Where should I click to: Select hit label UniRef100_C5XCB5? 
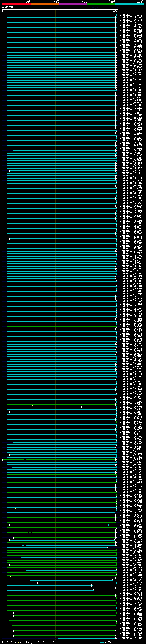tap(131, 361)
